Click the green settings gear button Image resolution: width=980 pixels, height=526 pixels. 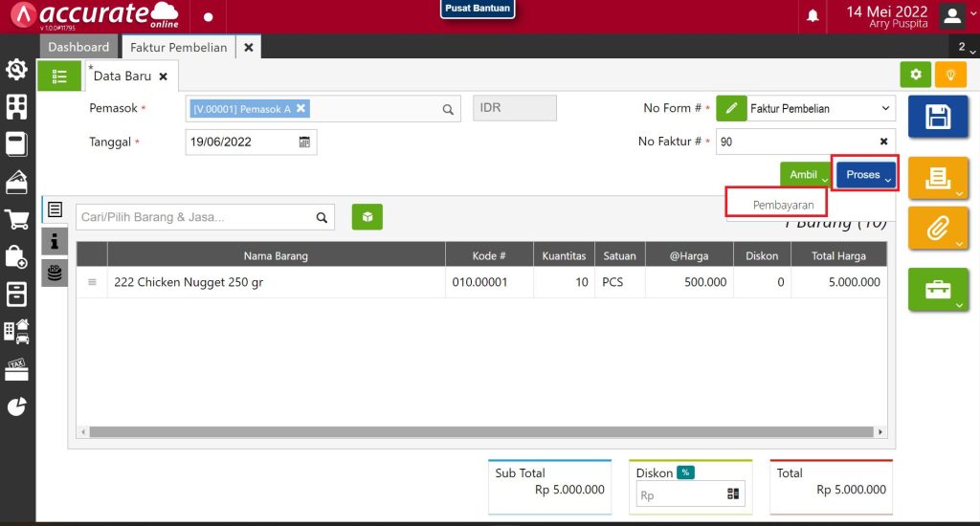[916, 75]
